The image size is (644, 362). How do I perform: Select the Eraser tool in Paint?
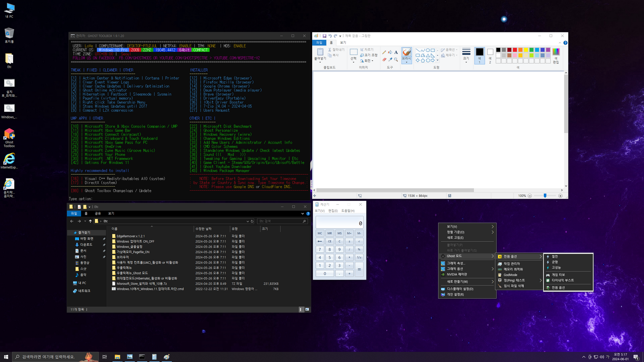384,60
